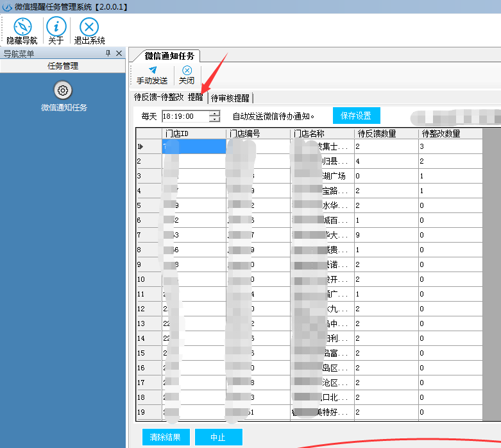
Task: Expand the 任务管理 navigation group
Action: point(63,65)
